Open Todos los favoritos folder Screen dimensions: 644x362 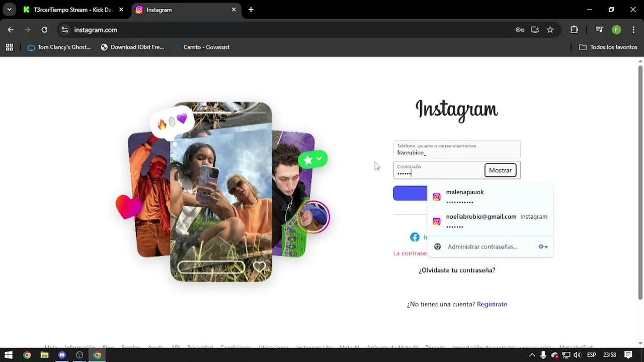608,47
